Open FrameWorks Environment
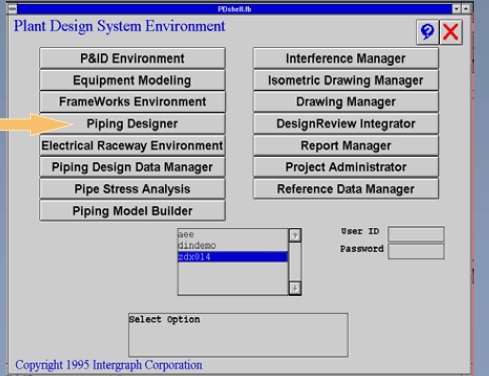Viewport: 489px width, 376px height. point(132,102)
